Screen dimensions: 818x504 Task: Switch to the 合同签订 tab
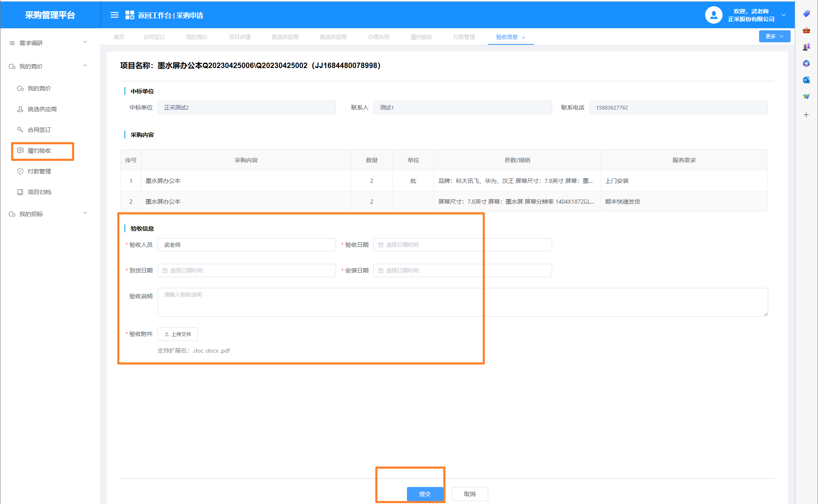click(154, 37)
